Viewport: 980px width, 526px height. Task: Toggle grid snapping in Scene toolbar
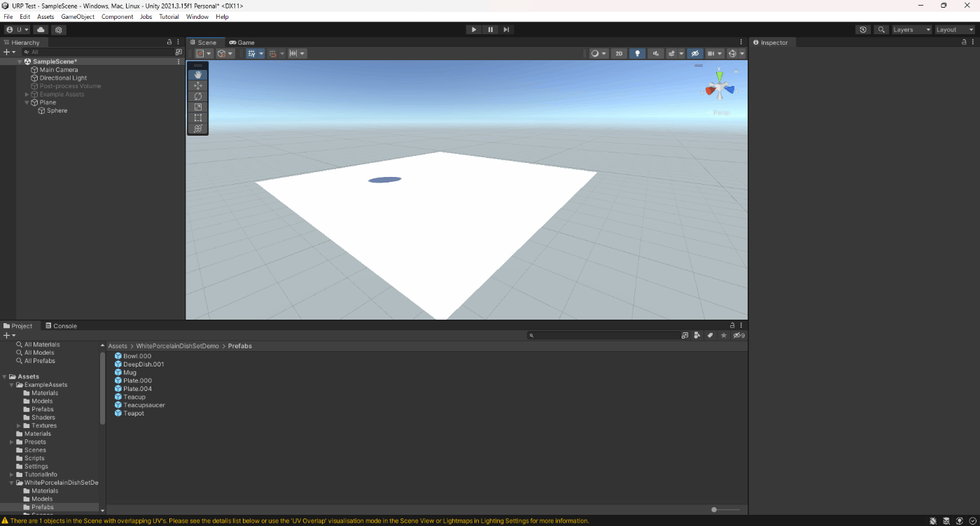point(273,53)
